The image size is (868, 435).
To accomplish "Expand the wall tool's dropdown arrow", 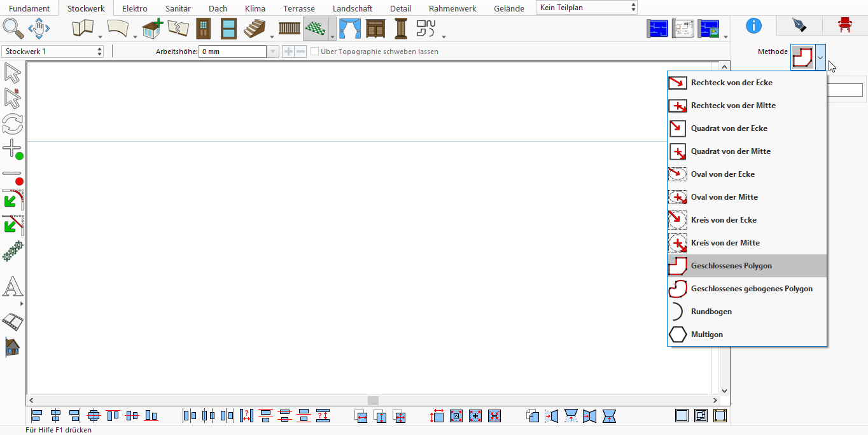I will pos(100,36).
